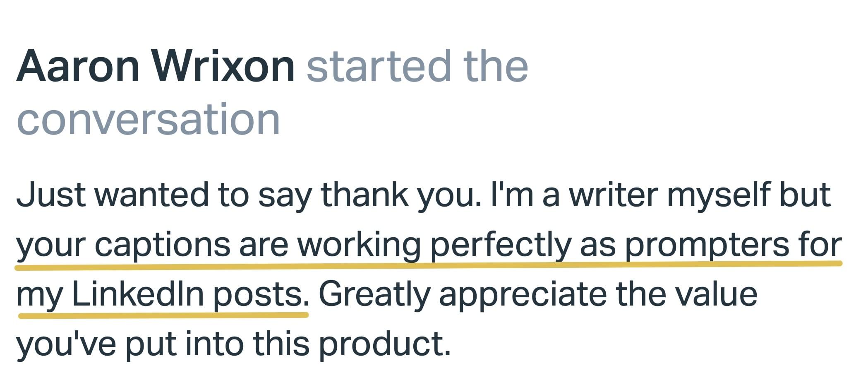Click the gray word "conversation"
Viewport: 868px width, 390px height.
point(148,119)
